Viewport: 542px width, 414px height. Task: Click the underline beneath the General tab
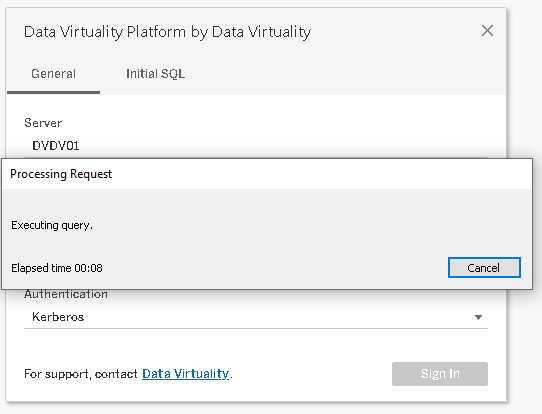pyautogui.click(x=54, y=92)
